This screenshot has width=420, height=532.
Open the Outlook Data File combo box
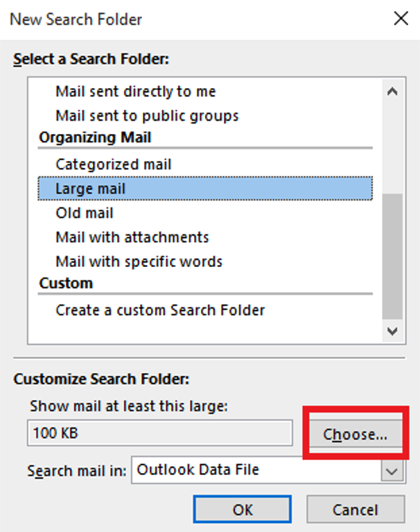[268, 470]
